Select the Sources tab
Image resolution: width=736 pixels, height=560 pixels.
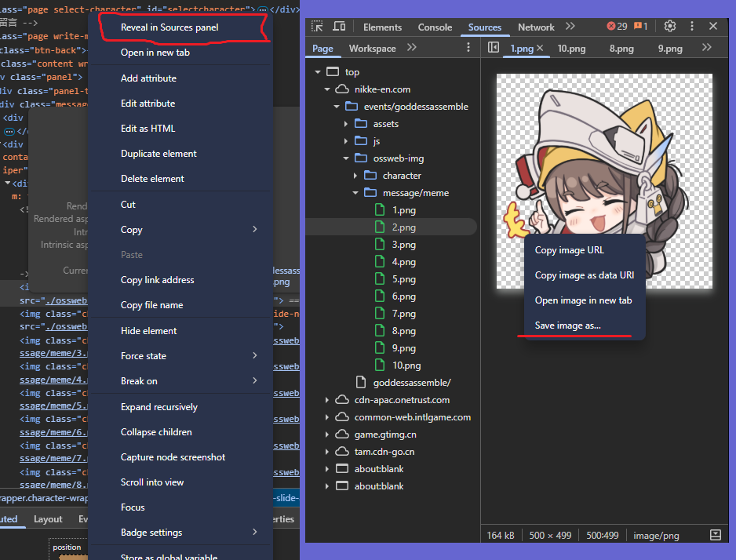(x=485, y=27)
